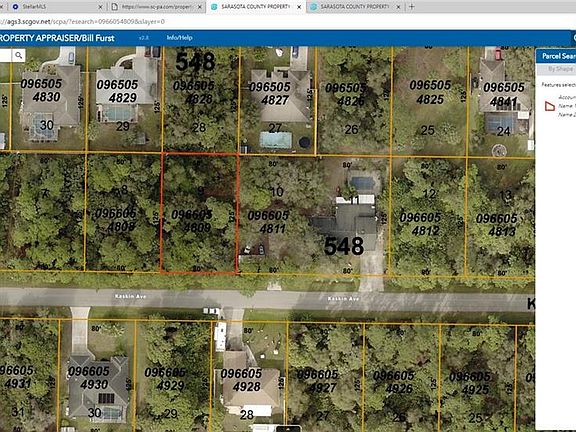Click the magnifier search icon on map
The width and height of the screenshot is (576, 432).
coord(19,55)
